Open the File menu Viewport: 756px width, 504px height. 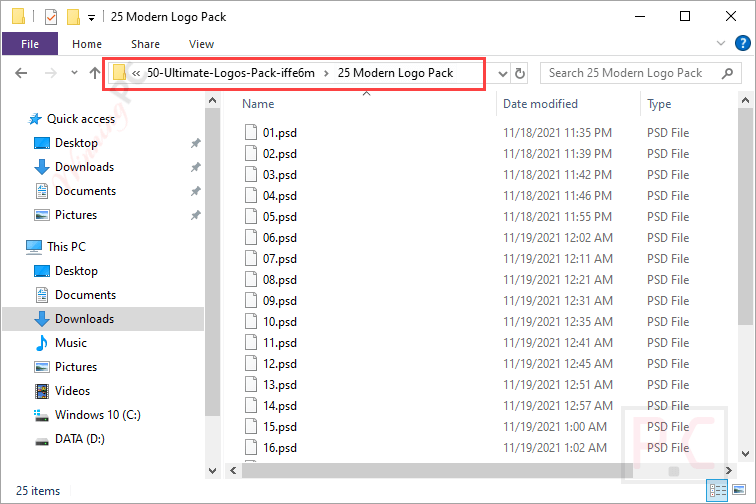30,44
